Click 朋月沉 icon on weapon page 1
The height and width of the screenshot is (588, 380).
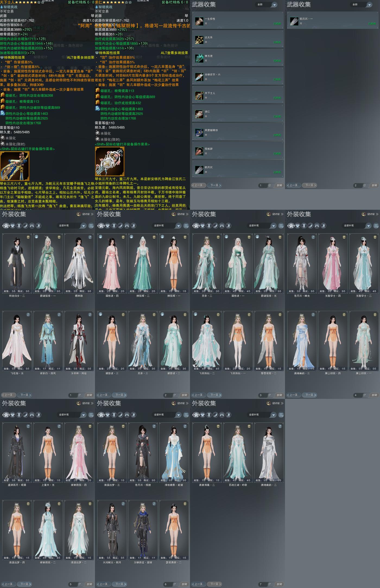pyautogui.click(x=199, y=170)
